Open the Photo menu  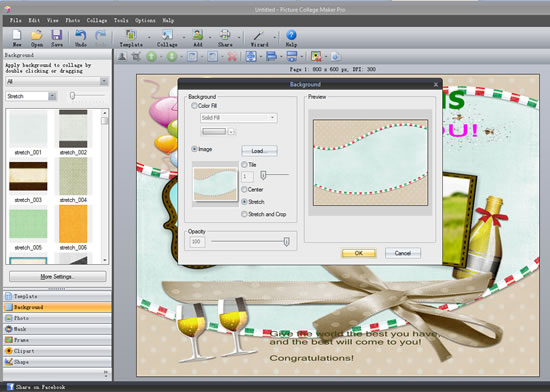[x=73, y=20]
